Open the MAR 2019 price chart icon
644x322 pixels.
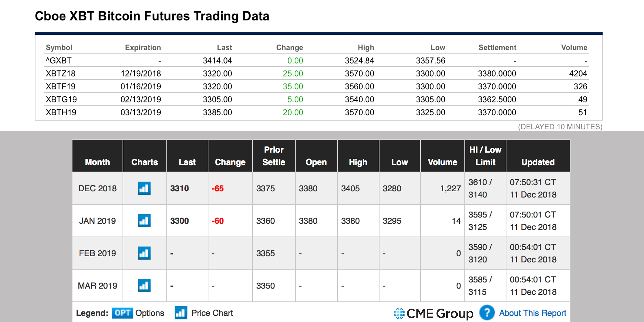pos(144,286)
